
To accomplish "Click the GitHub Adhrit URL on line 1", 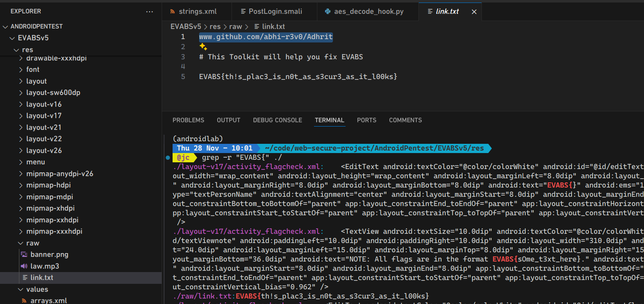I will click(x=266, y=37).
